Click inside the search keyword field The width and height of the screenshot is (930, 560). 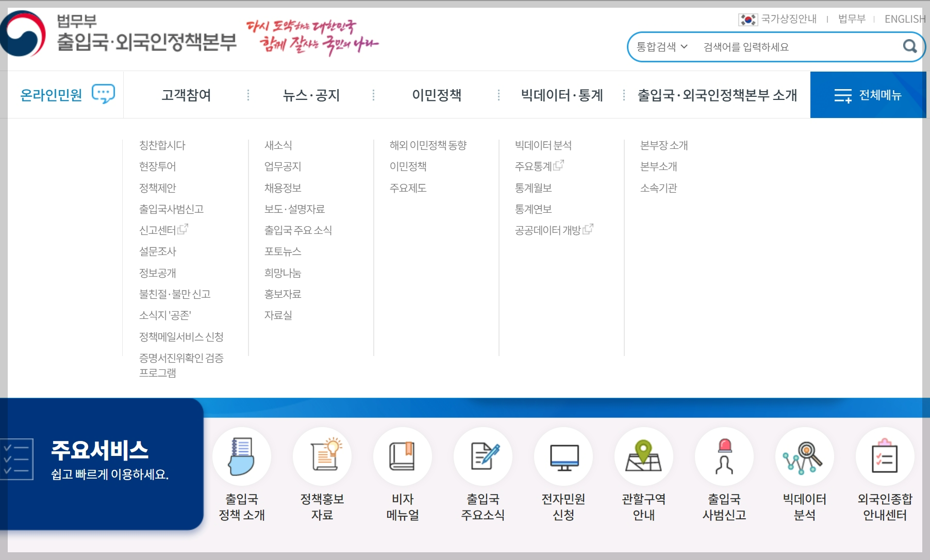pyautogui.click(x=773, y=46)
